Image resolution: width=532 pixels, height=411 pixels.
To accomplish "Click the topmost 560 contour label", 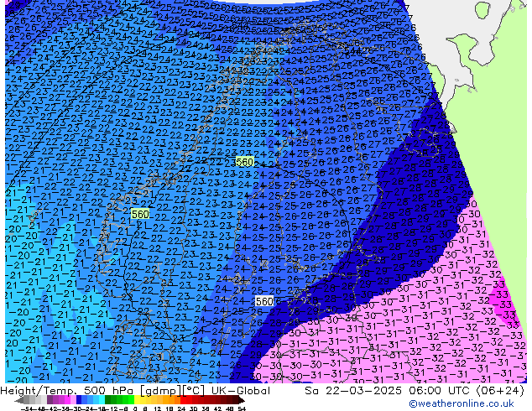I will tap(244, 161).
